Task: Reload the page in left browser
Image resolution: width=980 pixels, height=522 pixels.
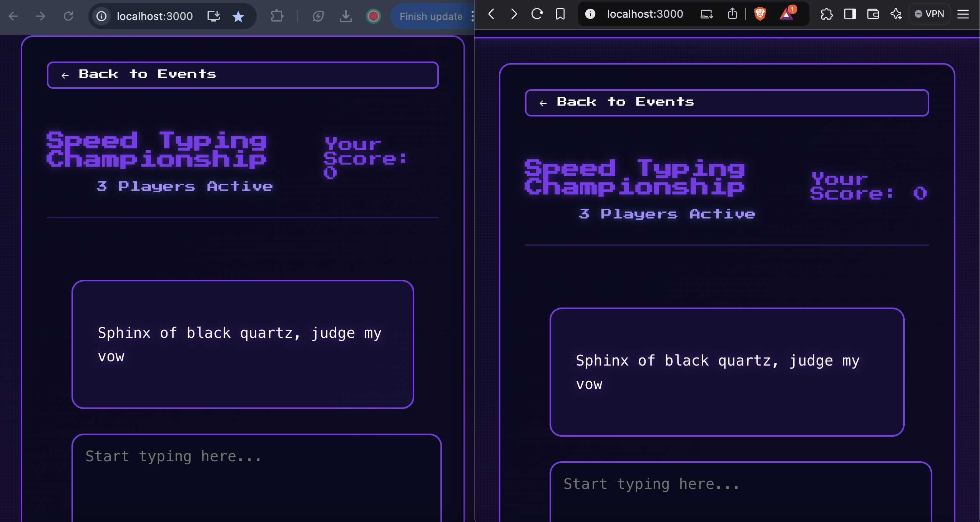Action: tap(68, 16)
